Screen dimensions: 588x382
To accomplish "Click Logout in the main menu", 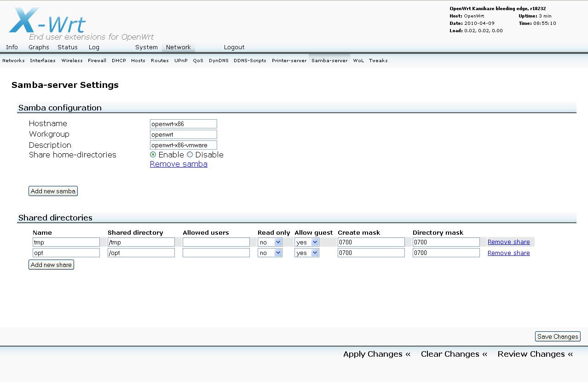I will [x=234, y=47].
